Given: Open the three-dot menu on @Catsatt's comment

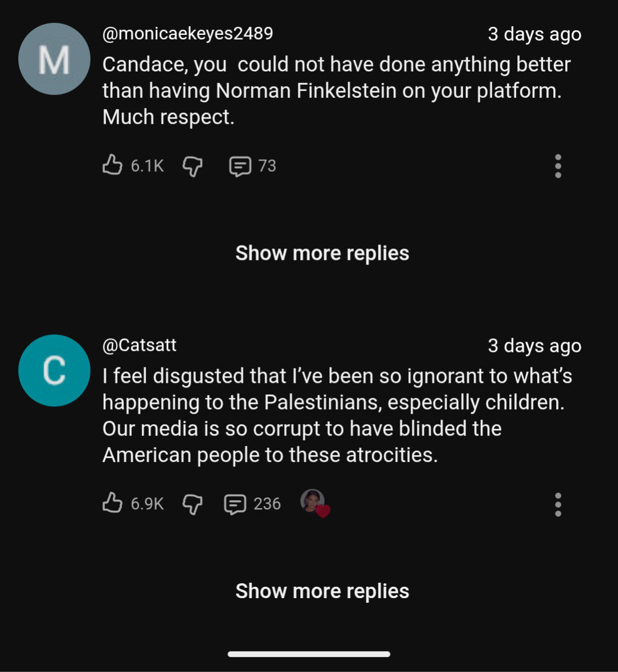Looking at the screenshot, I should coord(558,504).
